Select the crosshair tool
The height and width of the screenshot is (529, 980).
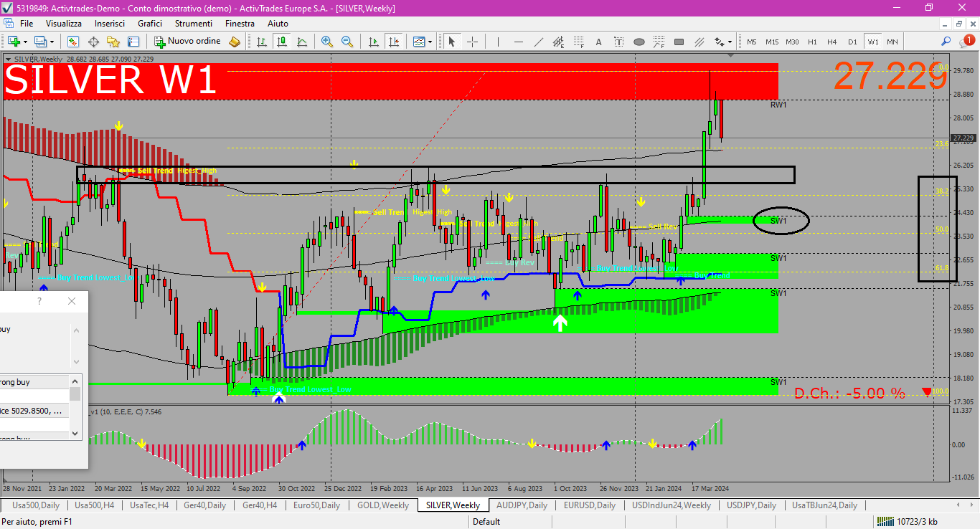click(472, 42)
